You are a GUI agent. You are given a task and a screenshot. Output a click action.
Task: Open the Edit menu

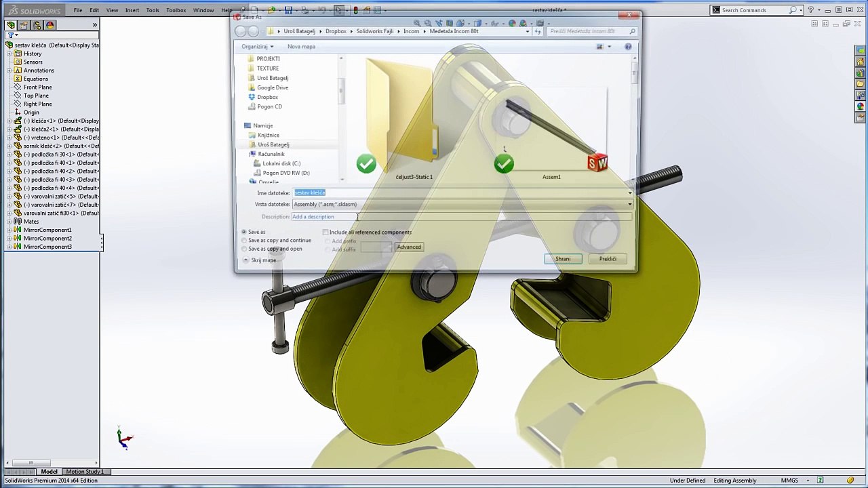(94, 10)
